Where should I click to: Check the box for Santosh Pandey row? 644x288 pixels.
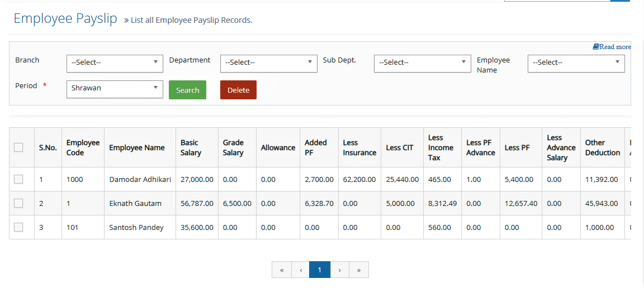click(18, 227)
